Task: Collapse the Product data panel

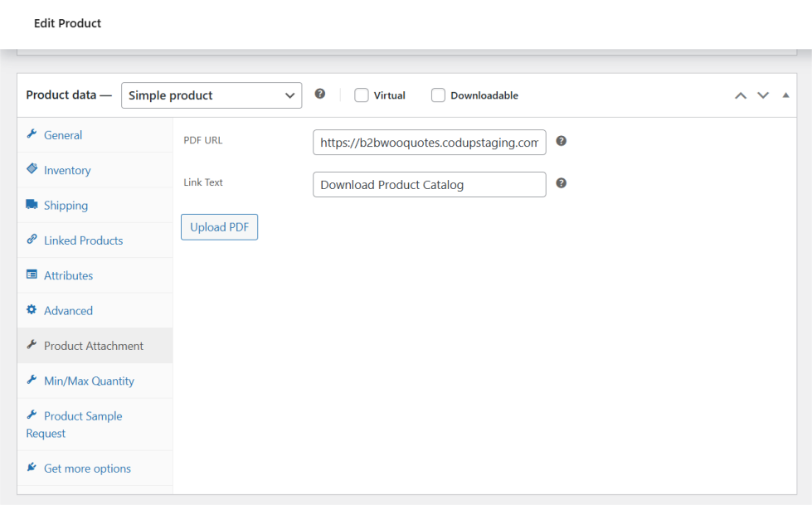Action: 785,95
